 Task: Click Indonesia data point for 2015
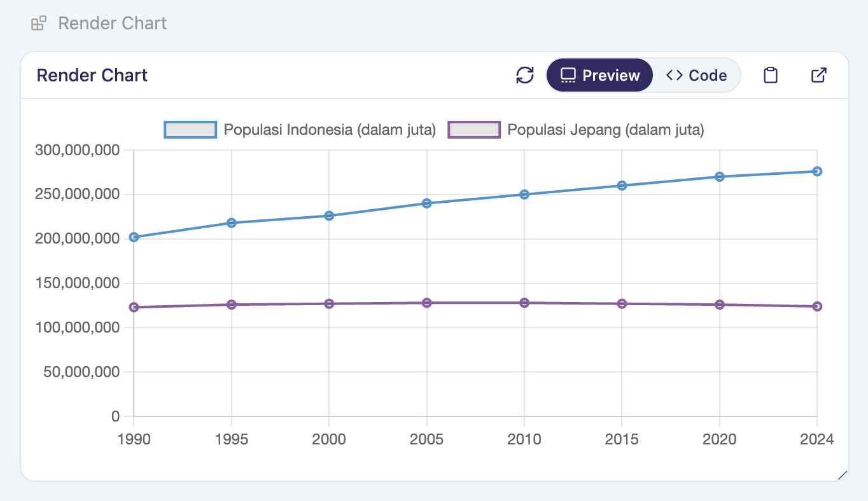[622, 186]
